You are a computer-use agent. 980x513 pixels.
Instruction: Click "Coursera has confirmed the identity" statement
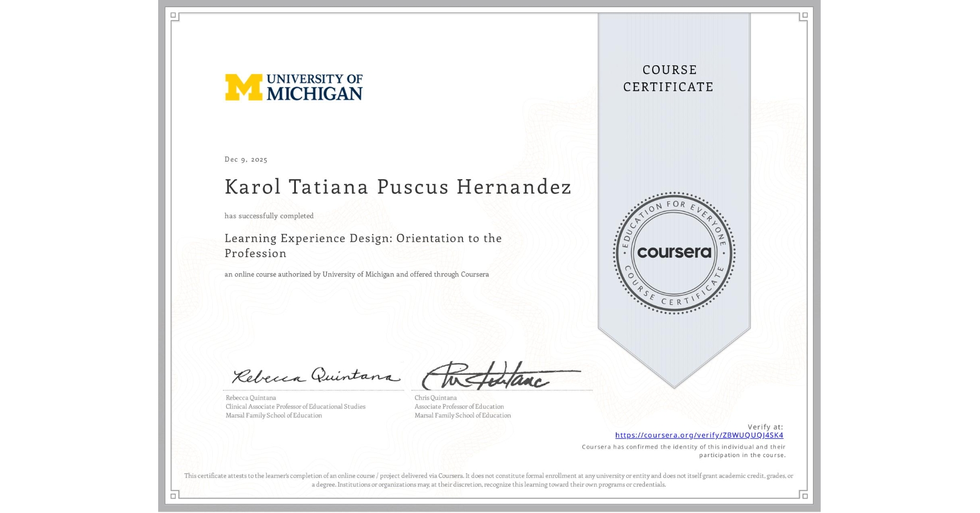tap(684, 451)
